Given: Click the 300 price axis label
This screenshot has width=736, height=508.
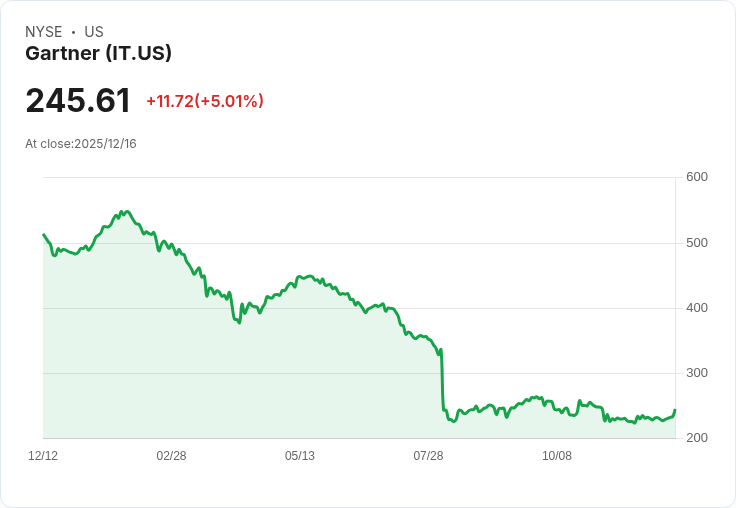Looking at the screenshot, I should point(697,373).
